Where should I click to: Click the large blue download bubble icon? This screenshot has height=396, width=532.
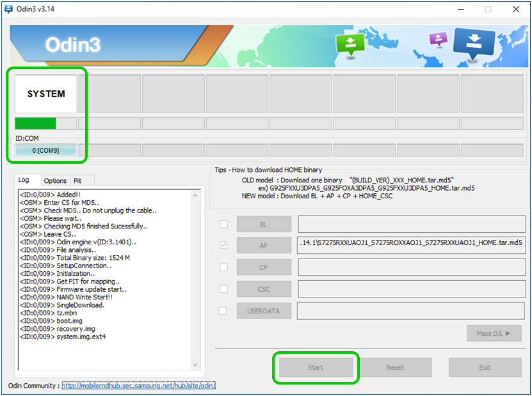tap(474, 44)
